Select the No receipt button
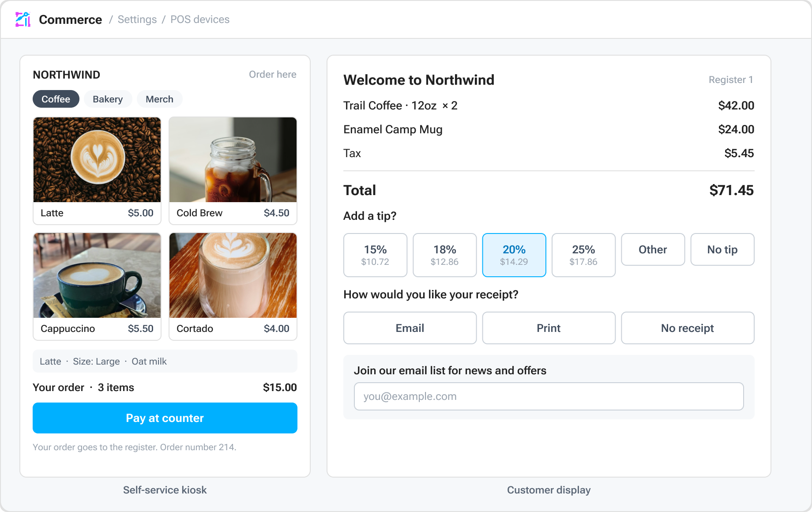The image size is (812, 512). pyautogui.click(x=688, y=328)
